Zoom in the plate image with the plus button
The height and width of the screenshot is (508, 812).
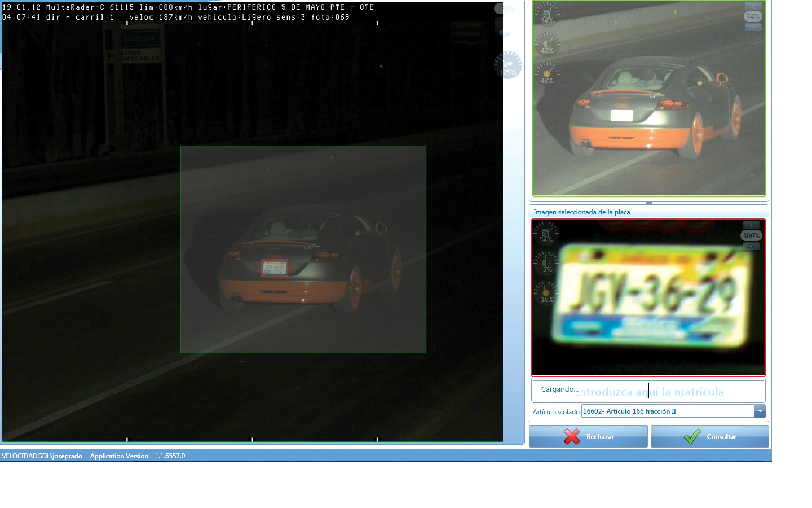point(751,225)
